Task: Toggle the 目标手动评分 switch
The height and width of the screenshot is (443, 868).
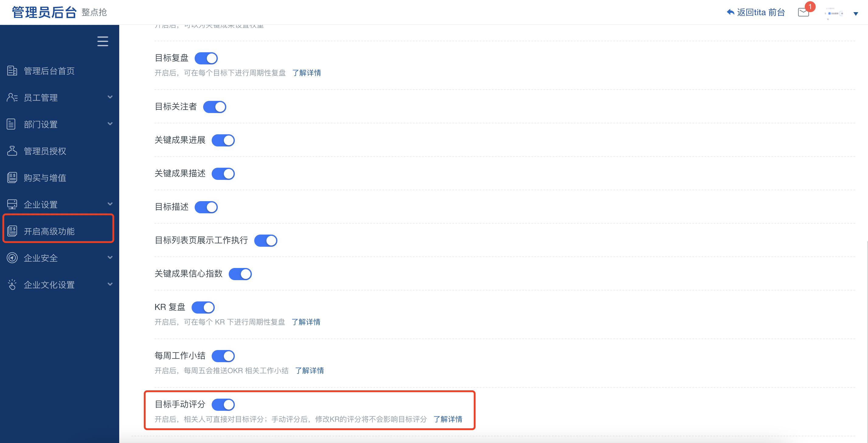Action: [x=224, y=404]
